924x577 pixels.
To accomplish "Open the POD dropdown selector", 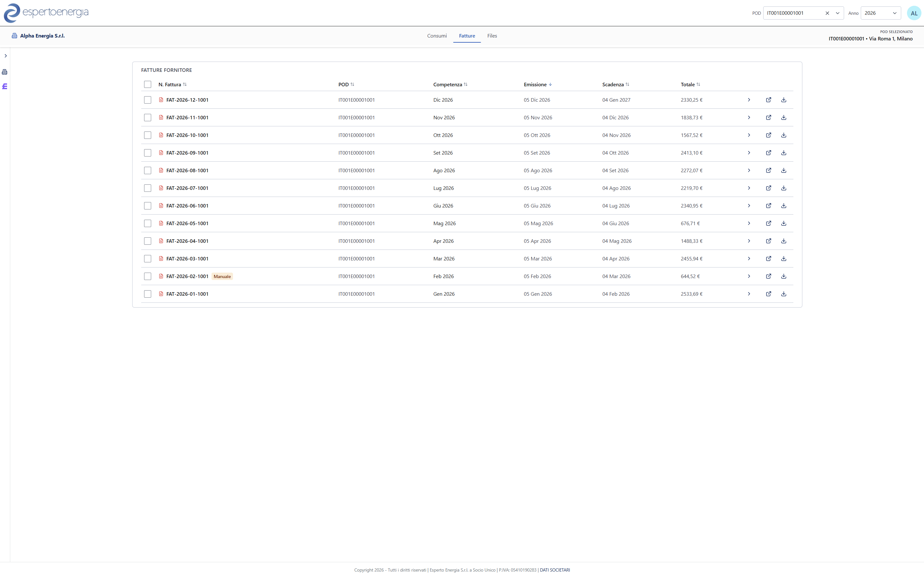I will click(x=837, y=13).
